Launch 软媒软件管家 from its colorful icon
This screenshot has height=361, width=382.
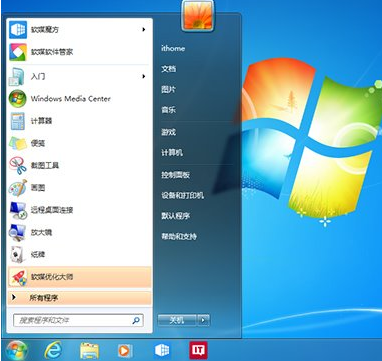[x=18, y=52]
